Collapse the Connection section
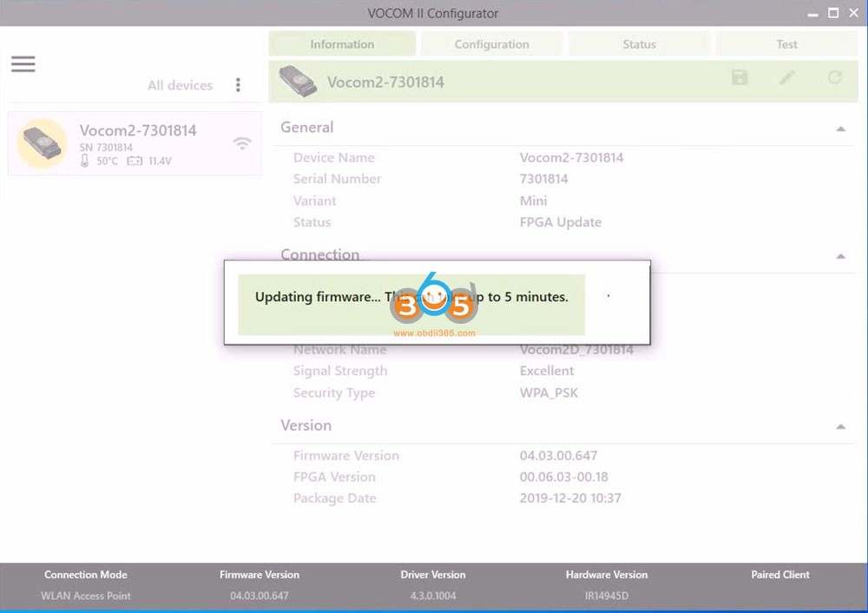The image size is (868, 613). tap(840, 256)
